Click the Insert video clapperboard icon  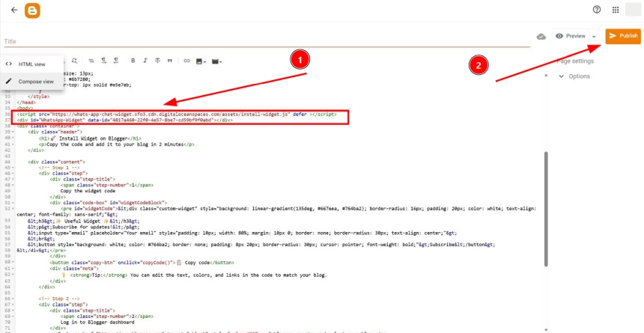point(215,61)
